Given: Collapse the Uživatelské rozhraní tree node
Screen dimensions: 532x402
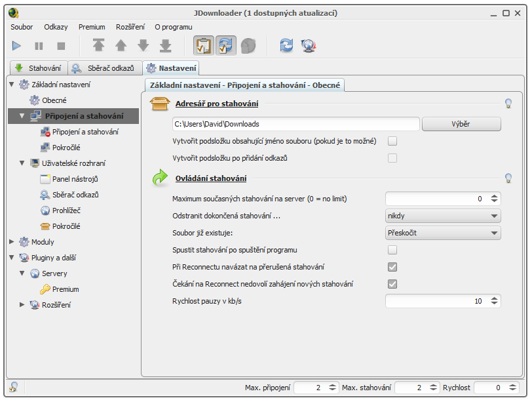Looking at the screenshot, I should click(x=22, y=163).
